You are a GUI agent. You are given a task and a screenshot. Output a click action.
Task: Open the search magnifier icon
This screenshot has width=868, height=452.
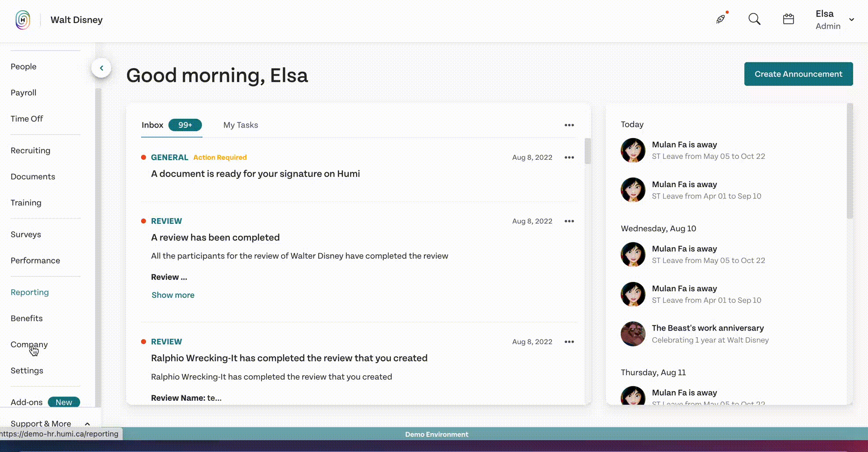pyautogui.click(x=754, y=19)
